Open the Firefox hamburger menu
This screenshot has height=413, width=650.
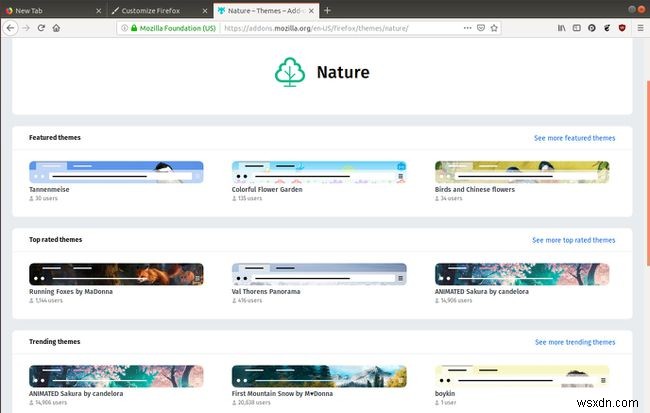(640, 28)
